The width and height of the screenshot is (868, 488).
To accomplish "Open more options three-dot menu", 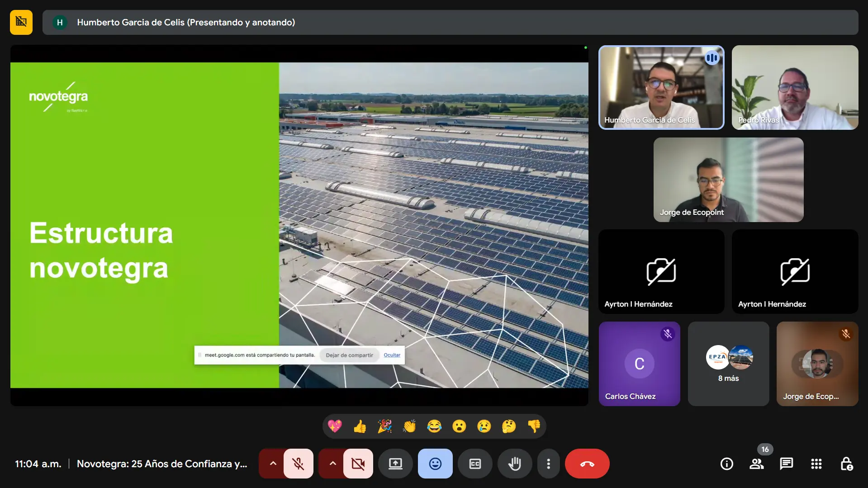I will point(548,464).
